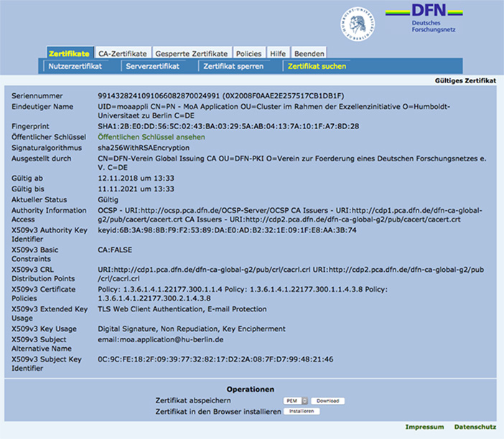
Task: Open the Impressum link
Action: pos(424,427)
